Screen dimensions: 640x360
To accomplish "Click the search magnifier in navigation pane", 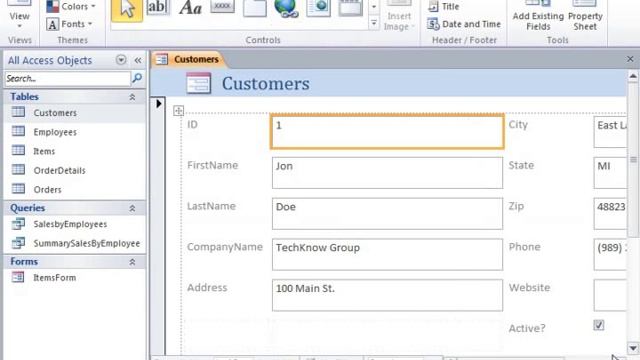I will (x=137, y=78).
